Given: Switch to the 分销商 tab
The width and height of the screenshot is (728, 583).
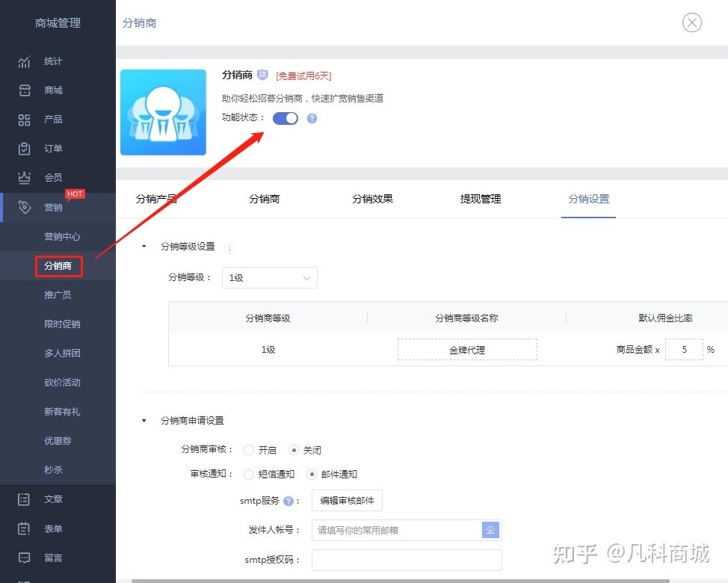Looking at the screenshot, I should point(264,199).
